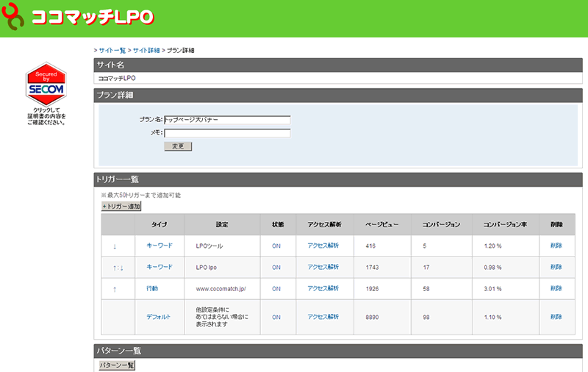Select page view value 8890
Screen dimensions: 588x372
click(x=373, y=318)
